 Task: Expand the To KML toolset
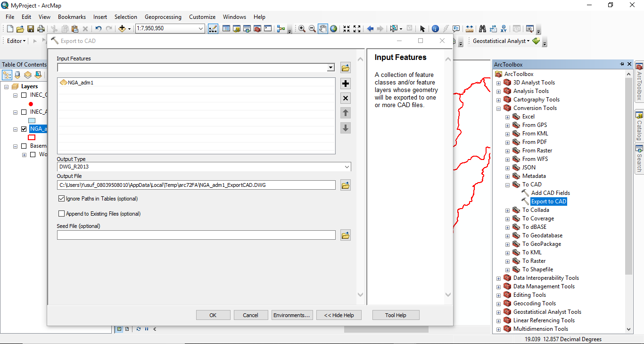pyautogui.click(x=507, y=252)
